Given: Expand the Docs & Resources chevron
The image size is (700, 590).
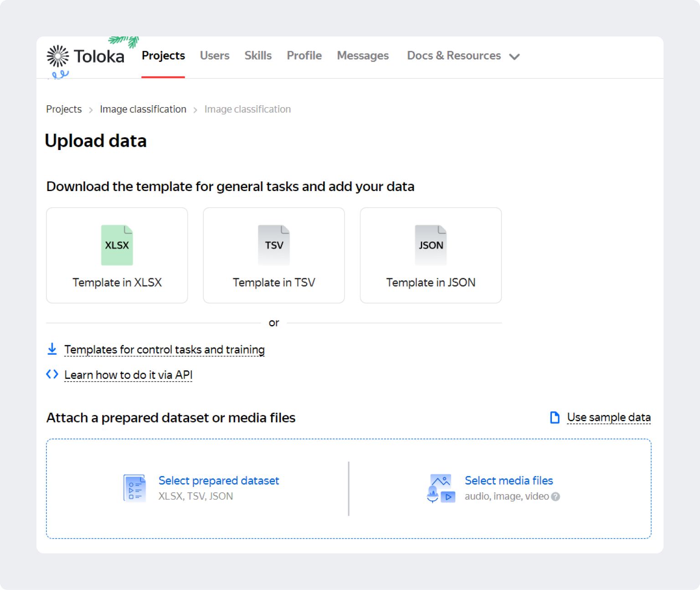Looking at the screenshot, I should pyautogui.click(x=515, y=57).
